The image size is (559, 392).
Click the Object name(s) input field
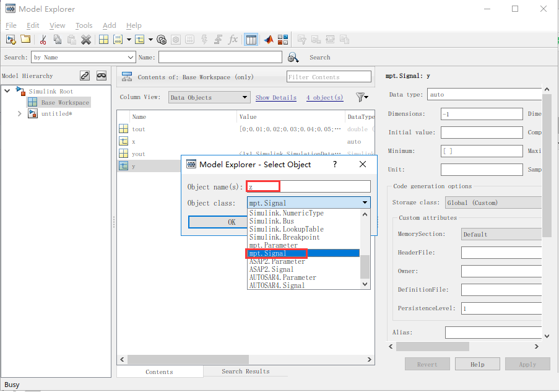[x=308, y=186]
